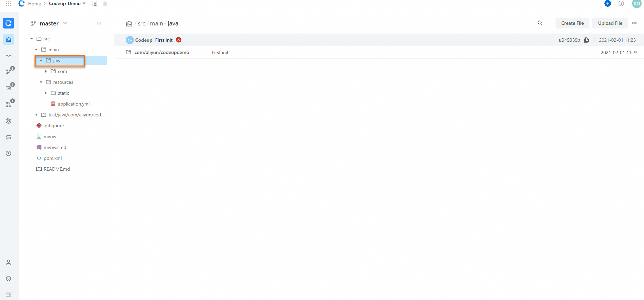Open README.md file in tree
The image size is (644, 300).
[x=57, y=169]
